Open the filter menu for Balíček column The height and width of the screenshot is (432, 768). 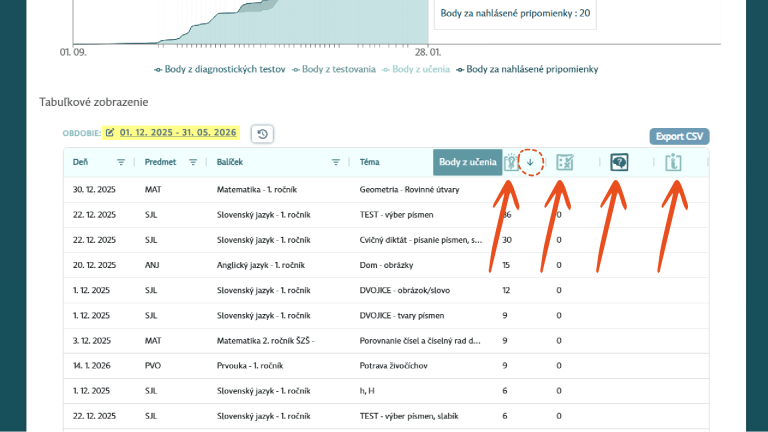click(336, 163)
